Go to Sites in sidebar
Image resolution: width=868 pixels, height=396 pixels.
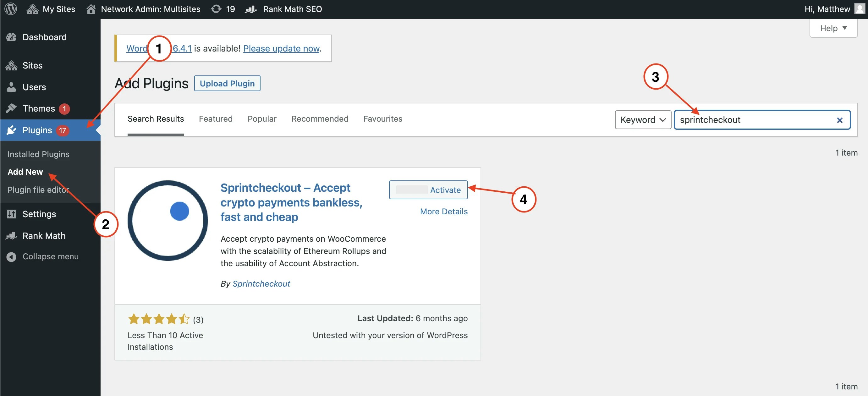coord(32,65)
